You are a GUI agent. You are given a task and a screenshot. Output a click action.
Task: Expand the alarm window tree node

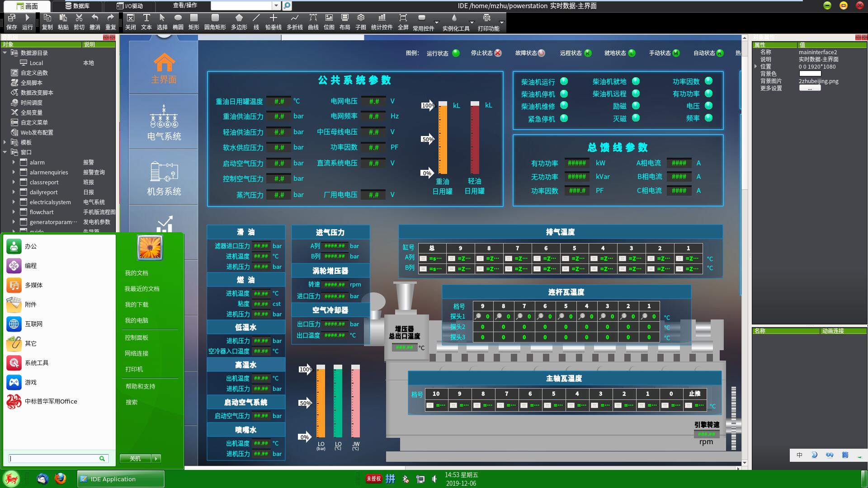pyautogui.click(x=14, y=162)
